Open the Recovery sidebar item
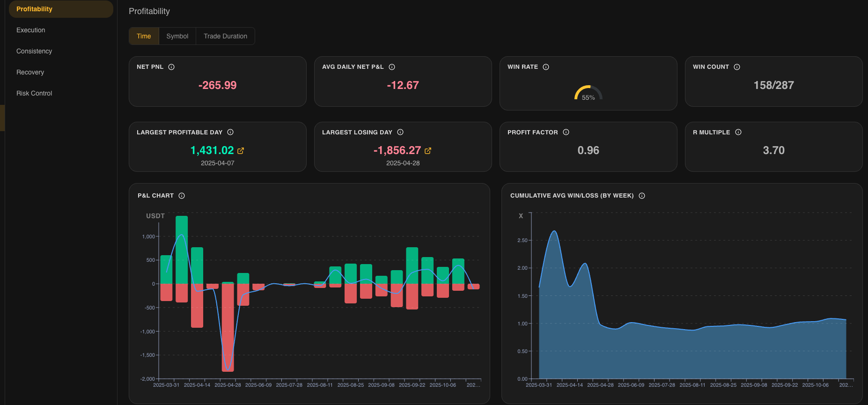Screen dimensions: 868x405 click(x=30, y=72)
